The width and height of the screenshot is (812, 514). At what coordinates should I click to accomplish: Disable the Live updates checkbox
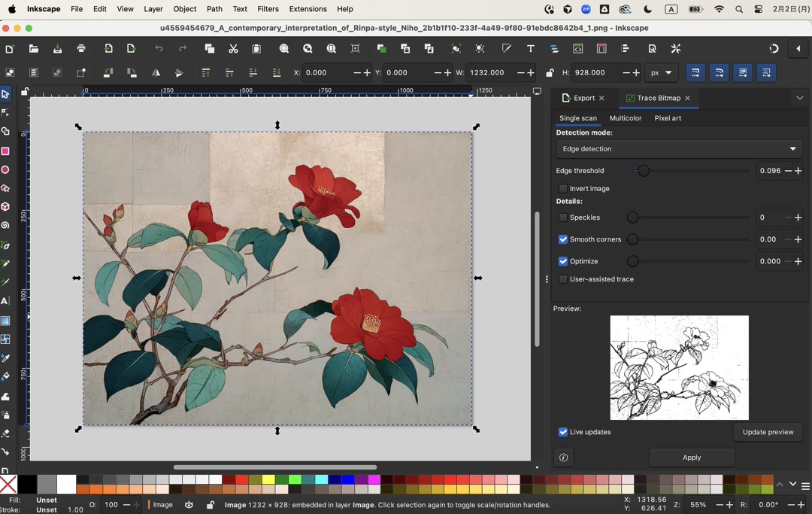click(562, 432)
